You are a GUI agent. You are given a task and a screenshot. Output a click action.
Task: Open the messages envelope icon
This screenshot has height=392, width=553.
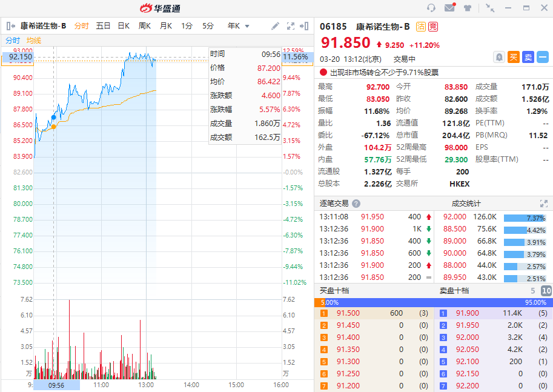coord(449,7)
